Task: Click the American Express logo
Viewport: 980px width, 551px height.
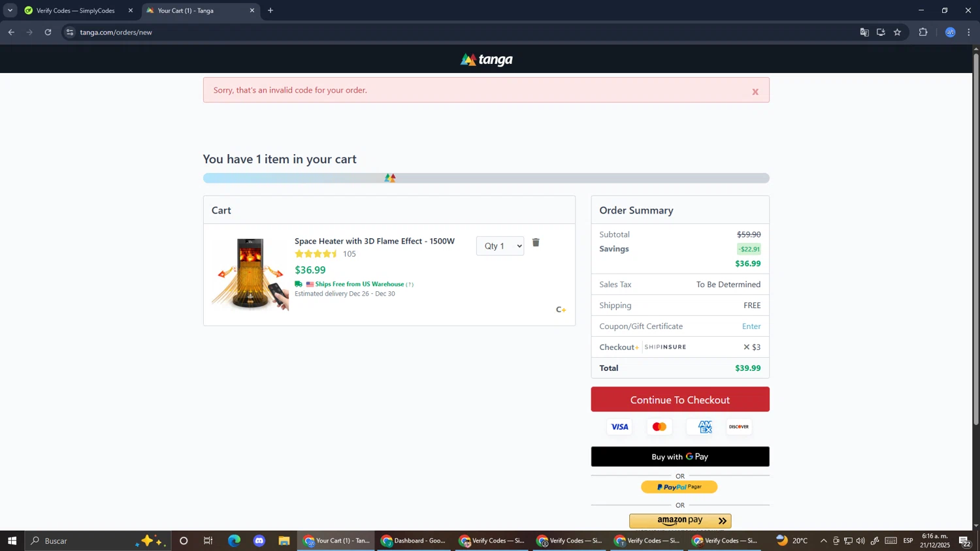Action: [704, 427]
